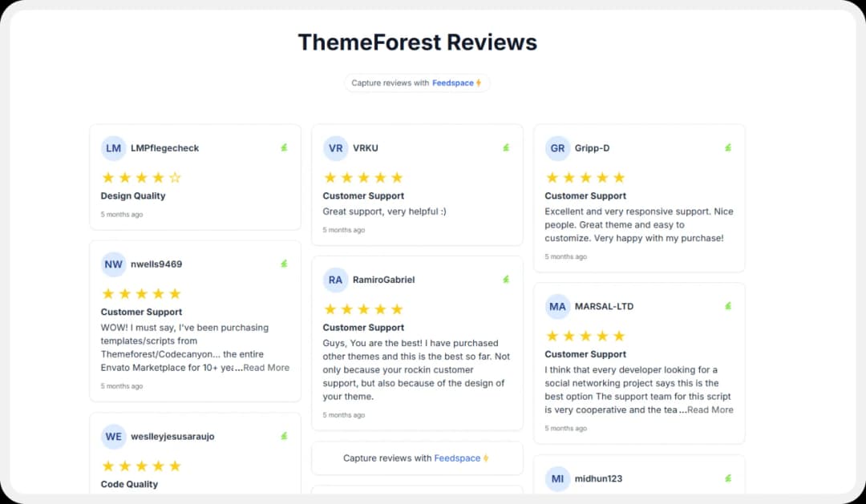Click the leaf icon on weslleyjesusaraujo's review
The image size is (866, 504).
tap(284, 436)
